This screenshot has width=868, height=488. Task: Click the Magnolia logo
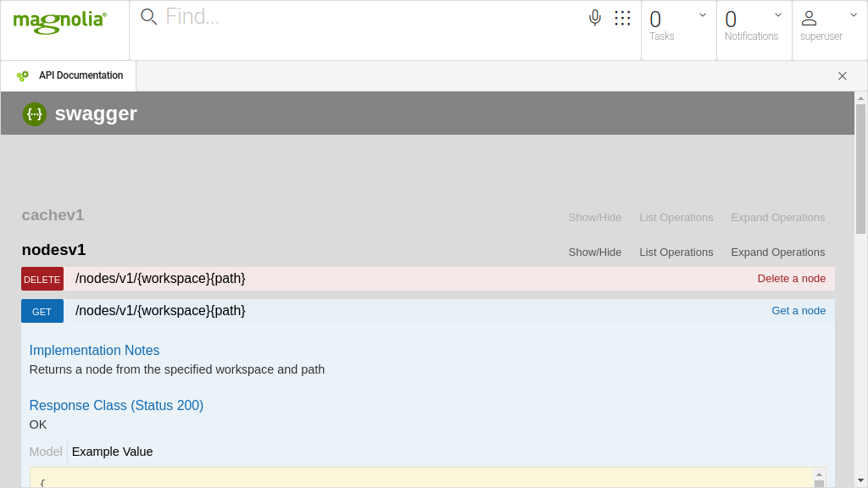(59, 22)
